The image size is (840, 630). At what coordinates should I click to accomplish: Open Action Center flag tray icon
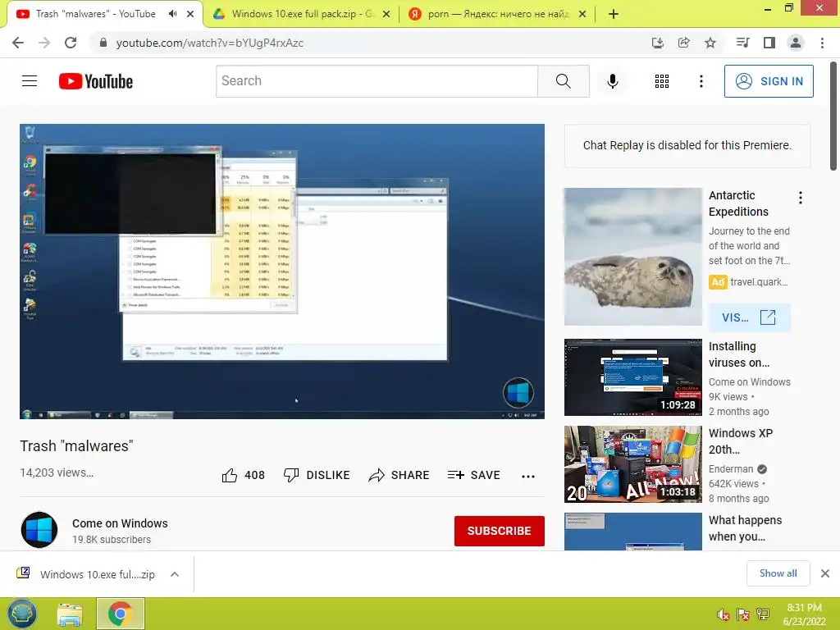(743, 614)
